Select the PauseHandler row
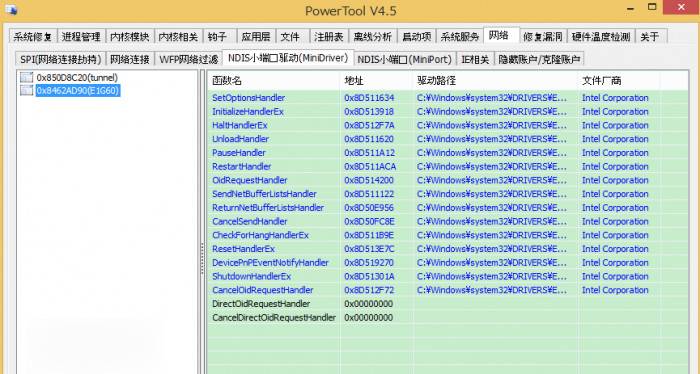The image size is (700, 374). tap(448, 153)
